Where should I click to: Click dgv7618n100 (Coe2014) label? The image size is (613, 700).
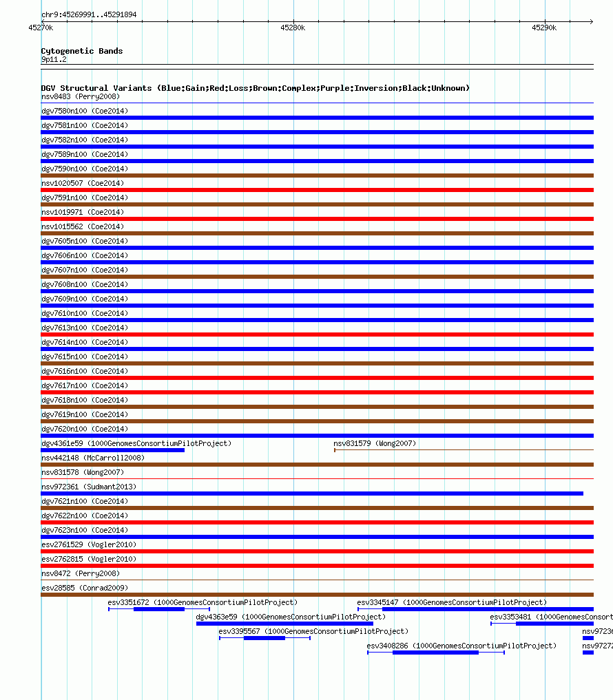[x=85, y=400]
